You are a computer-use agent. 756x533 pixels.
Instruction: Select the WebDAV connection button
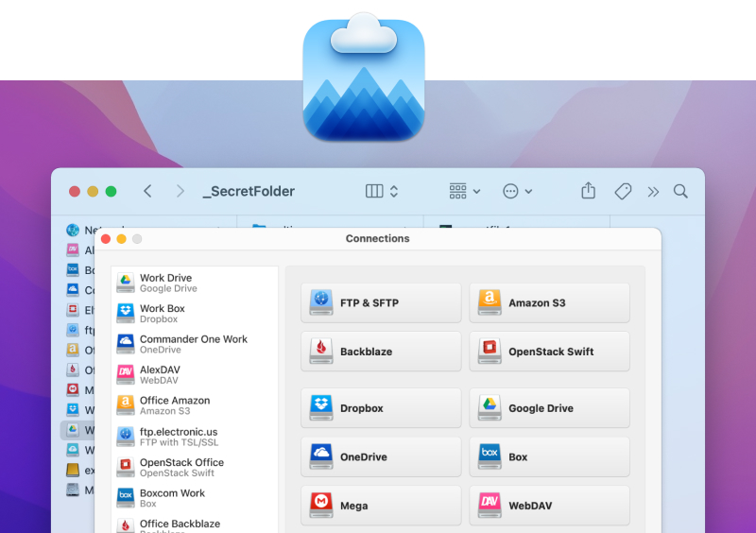(x=549, y=506)
